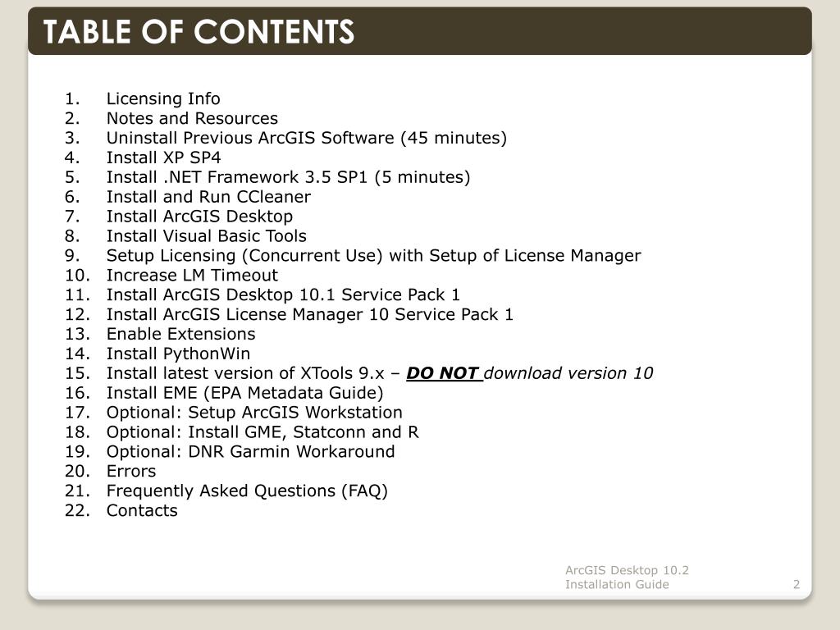This screenshot has width=840, height=630.
Task: Click the 'Licensing Info' entry
Action: click(163, 98)
